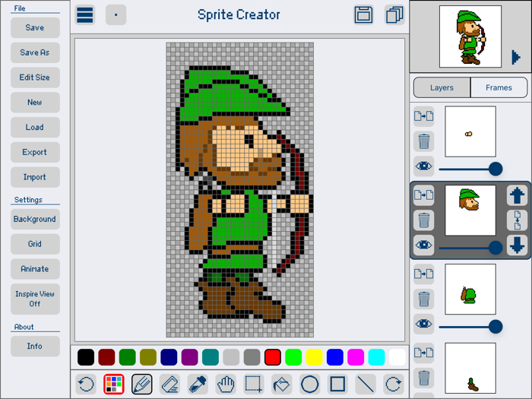Pick the dark red maroon swatch
Viewport: 532px width, 399px height.
[x=106, y=357]
